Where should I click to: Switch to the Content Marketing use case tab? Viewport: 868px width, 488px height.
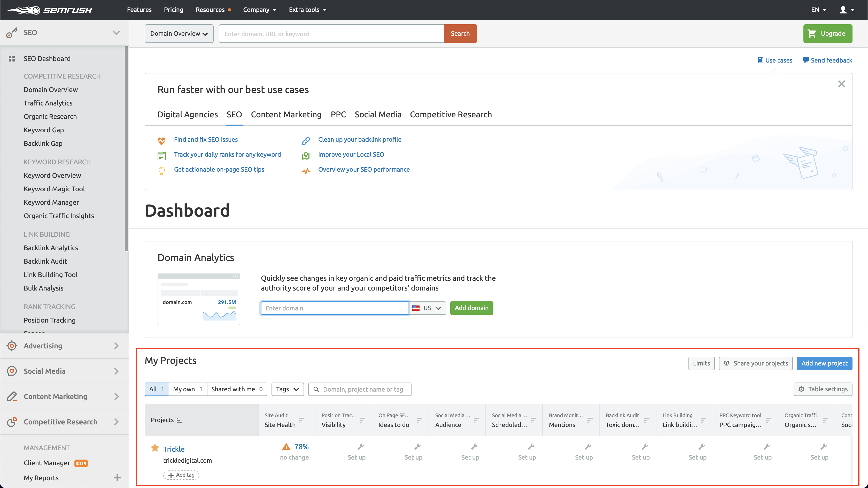pos(286,115)
